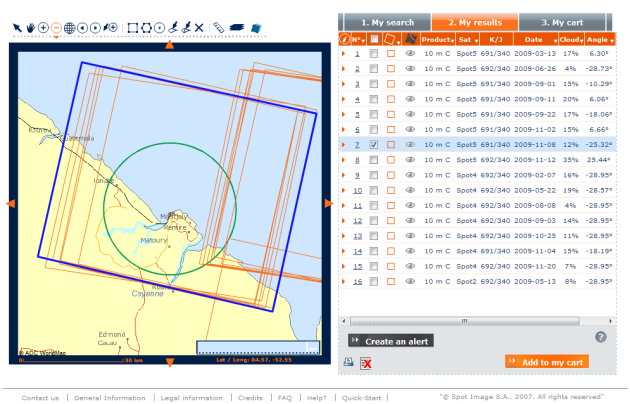630x404 pixels.
Task: Open result number 6 link
Action: coord(357,130)
